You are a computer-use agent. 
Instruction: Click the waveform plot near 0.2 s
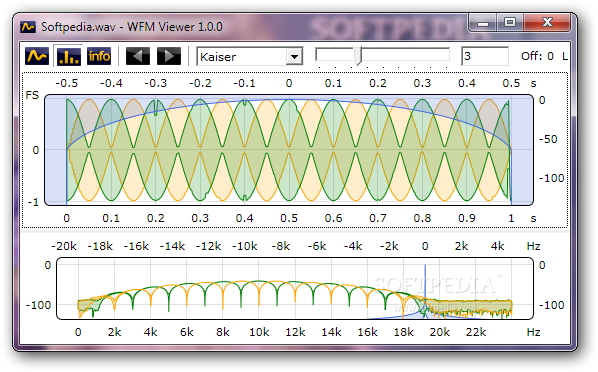[156, 150]
